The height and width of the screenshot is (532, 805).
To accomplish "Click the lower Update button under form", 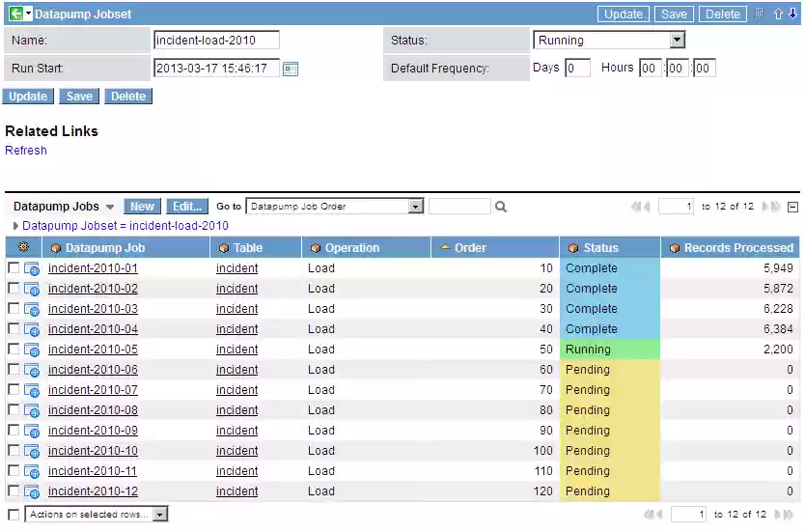I will [28, 97].
